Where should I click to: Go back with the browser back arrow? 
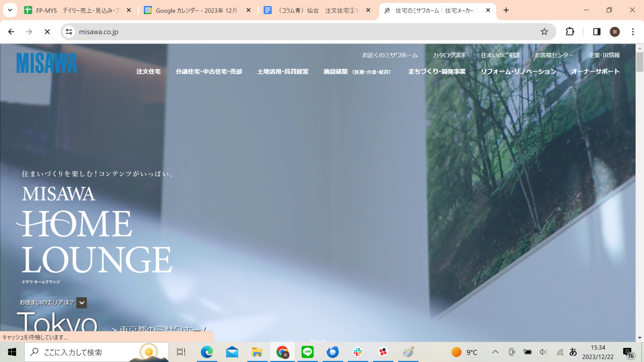pyautogui.click(x=11, y=32)
